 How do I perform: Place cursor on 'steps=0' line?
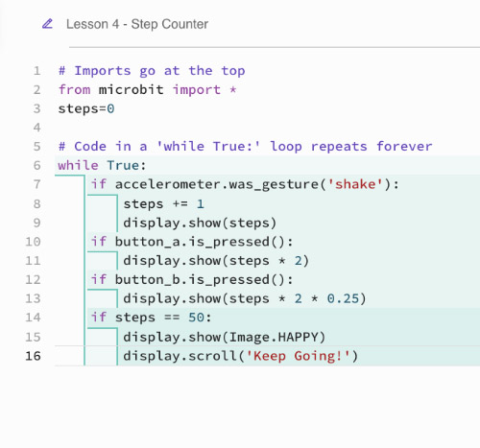(86, 108)
